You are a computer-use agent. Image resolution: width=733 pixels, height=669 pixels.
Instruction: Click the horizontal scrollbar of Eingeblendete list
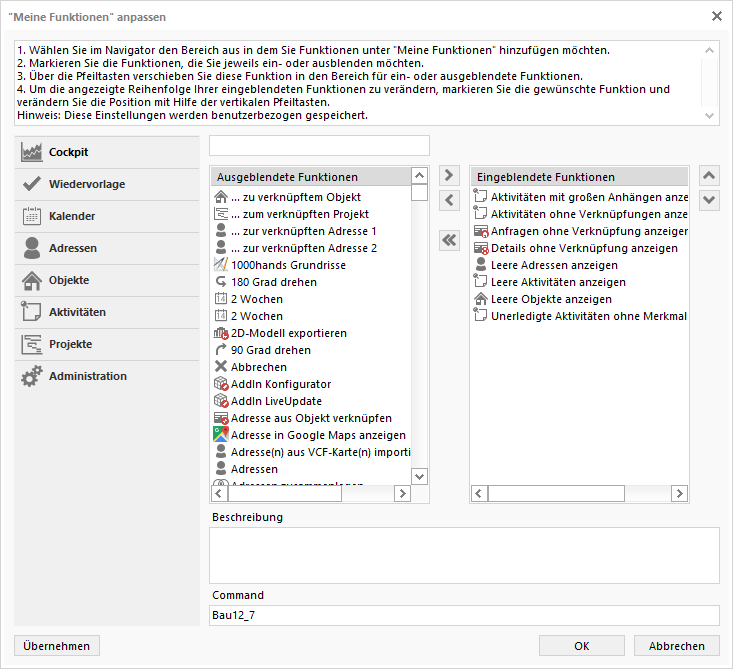click(579, 493)
